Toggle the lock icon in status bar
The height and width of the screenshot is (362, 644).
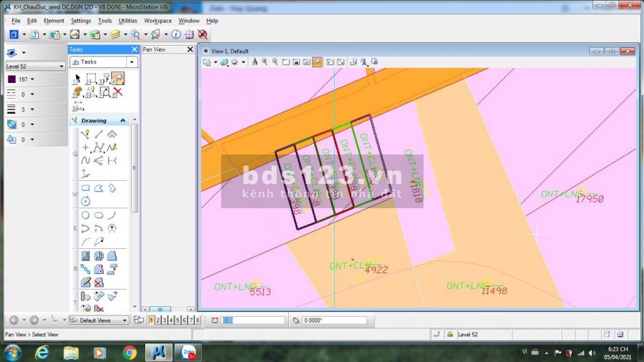coord(450,335)
